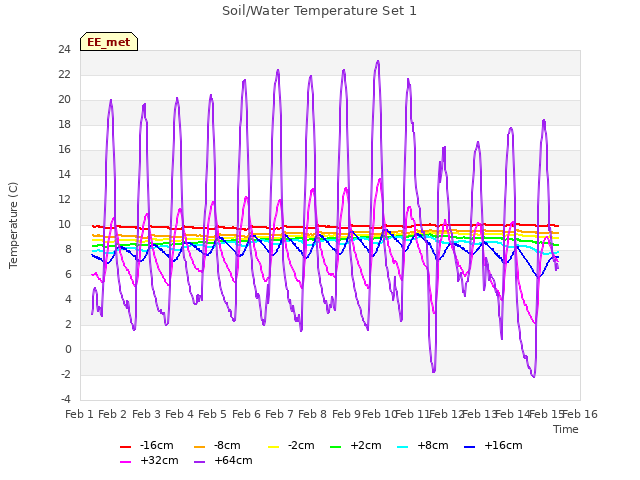Click the magenta +32cm legend swatch
Viewport: 640px width, 480px height.
(125, 462)
